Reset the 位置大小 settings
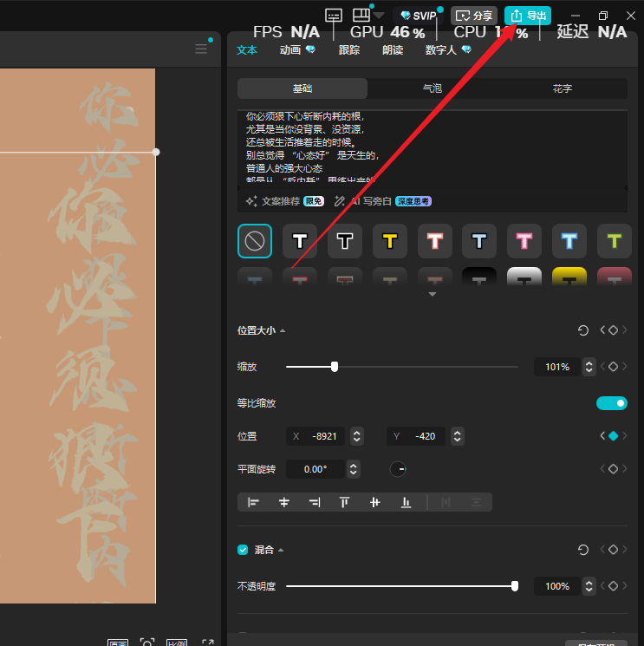This screenshot has height=646, width=644. click(x=583, y=330)
